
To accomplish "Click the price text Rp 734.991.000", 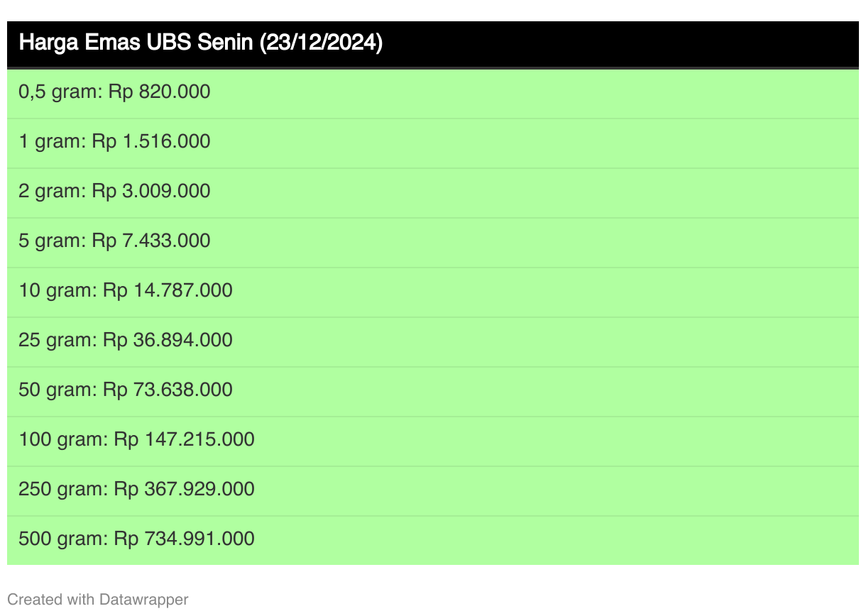I will click(x=185, y=539).
